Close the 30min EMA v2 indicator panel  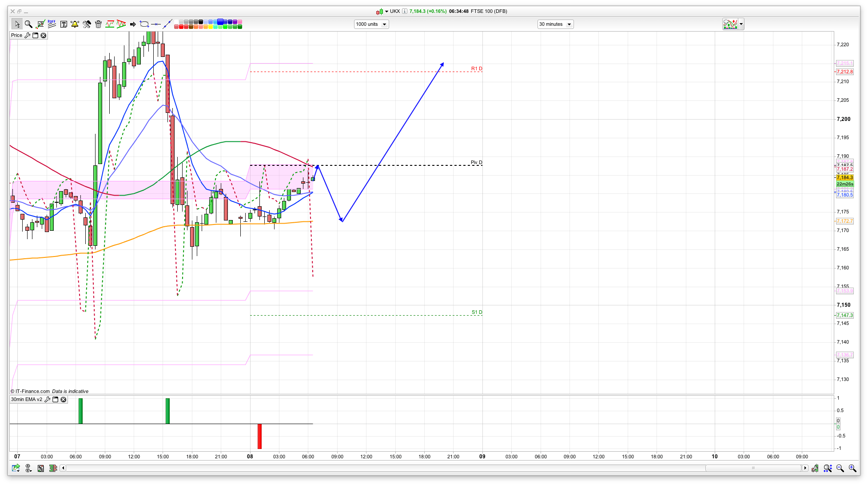coord(64,400)
